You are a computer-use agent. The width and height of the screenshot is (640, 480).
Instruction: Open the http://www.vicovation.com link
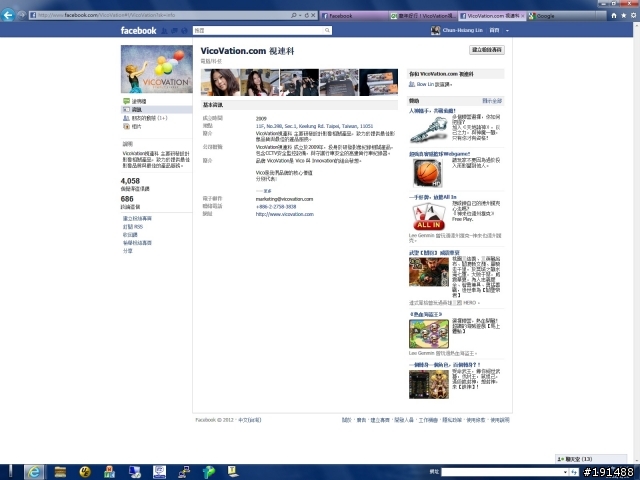284,214
